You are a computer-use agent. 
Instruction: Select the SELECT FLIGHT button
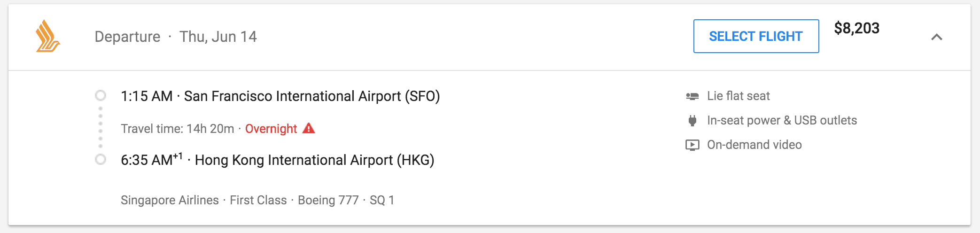click(x=756, y=36)
